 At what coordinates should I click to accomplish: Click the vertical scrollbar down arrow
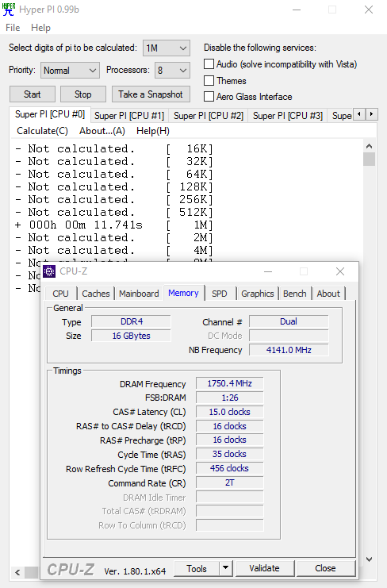pyautogui.click(x=369, y=559)
